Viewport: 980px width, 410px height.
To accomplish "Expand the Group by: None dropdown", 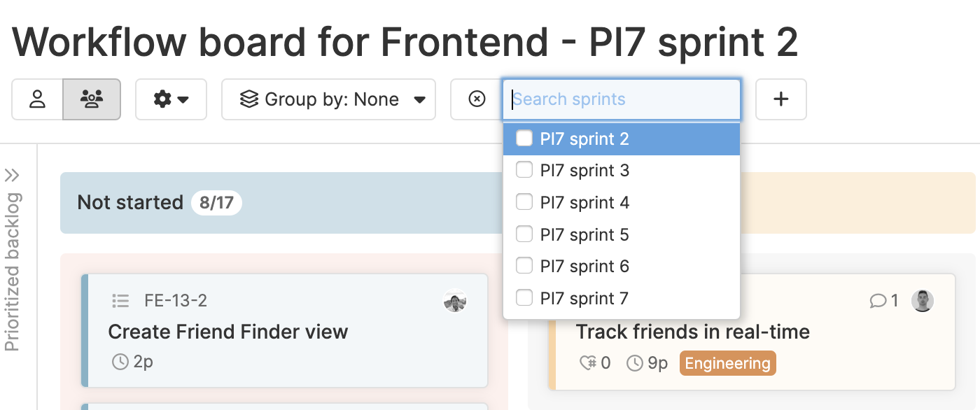I will [329, 99].
